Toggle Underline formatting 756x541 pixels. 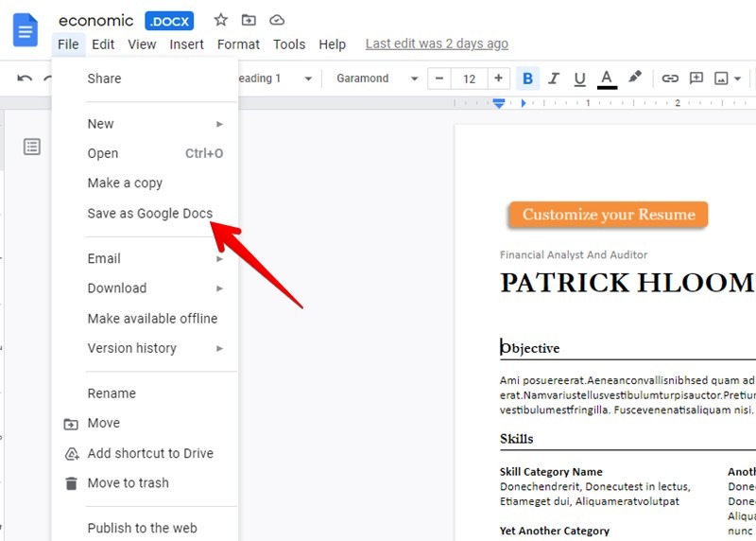coord(579,79)
